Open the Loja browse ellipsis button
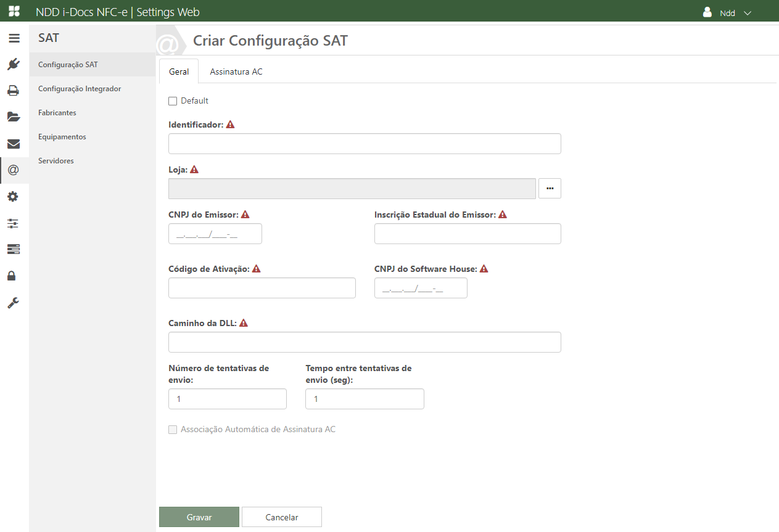779x532 pixels. click(x=550, y=189)
